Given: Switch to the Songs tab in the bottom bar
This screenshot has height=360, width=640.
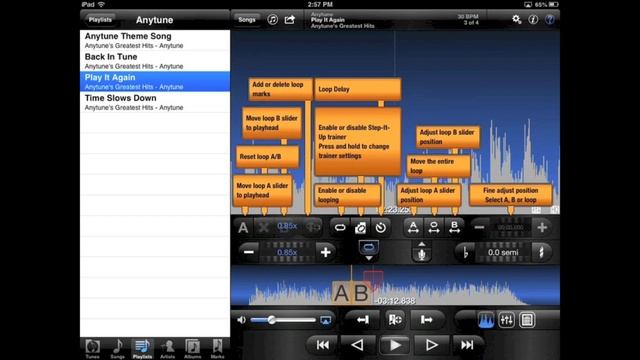Looking at the screenshot, I should 118,349.
